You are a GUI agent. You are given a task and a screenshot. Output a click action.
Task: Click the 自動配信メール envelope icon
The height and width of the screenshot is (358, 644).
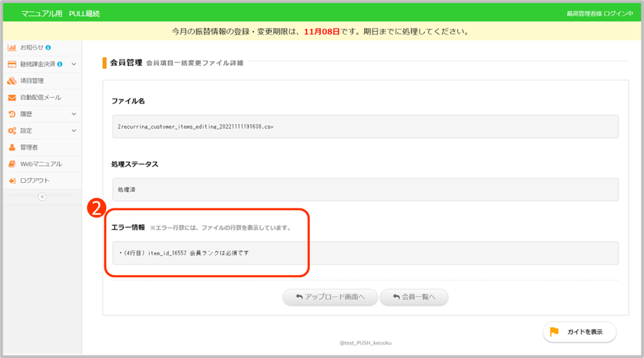(x=12, y=98)
